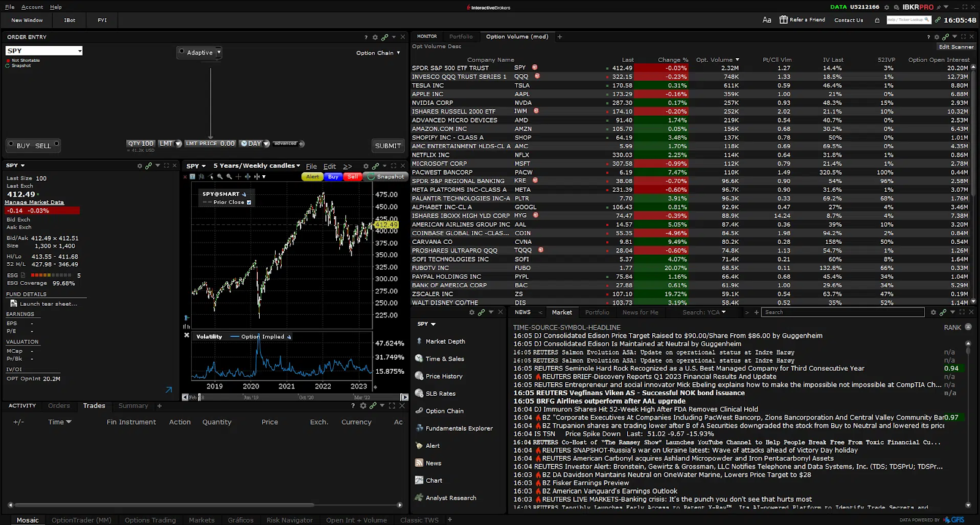Select the BUY radio option
Image resolution: width=980 pixels, height=525 pixels.
coord(10,145)
